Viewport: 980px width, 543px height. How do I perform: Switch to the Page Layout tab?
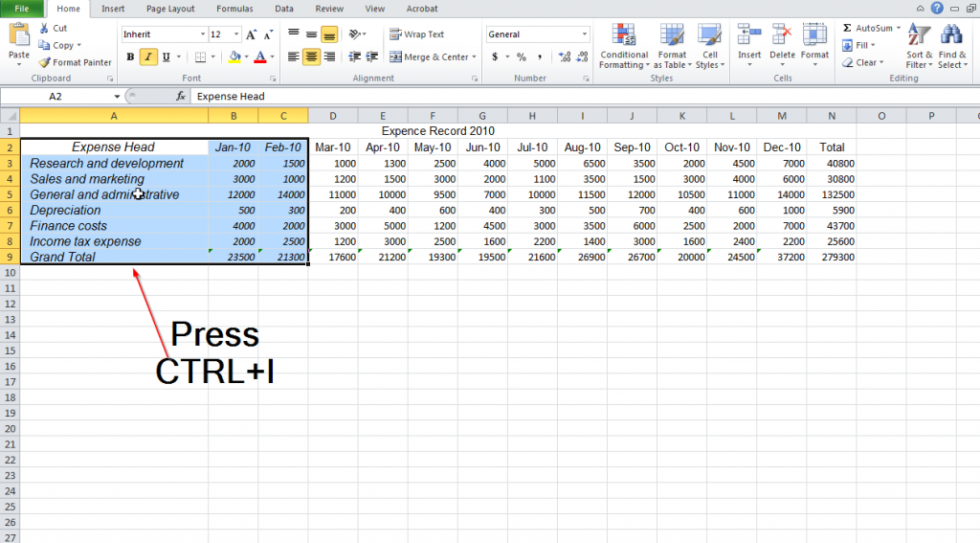point(170,9)
